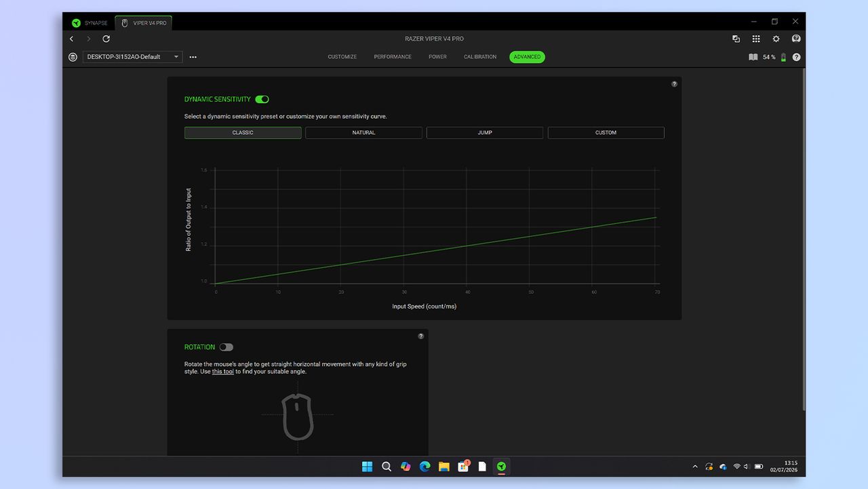Switch to the SYNAPSE tab
Viewport: 868px width, 489px height.
(x=90, y=23)
